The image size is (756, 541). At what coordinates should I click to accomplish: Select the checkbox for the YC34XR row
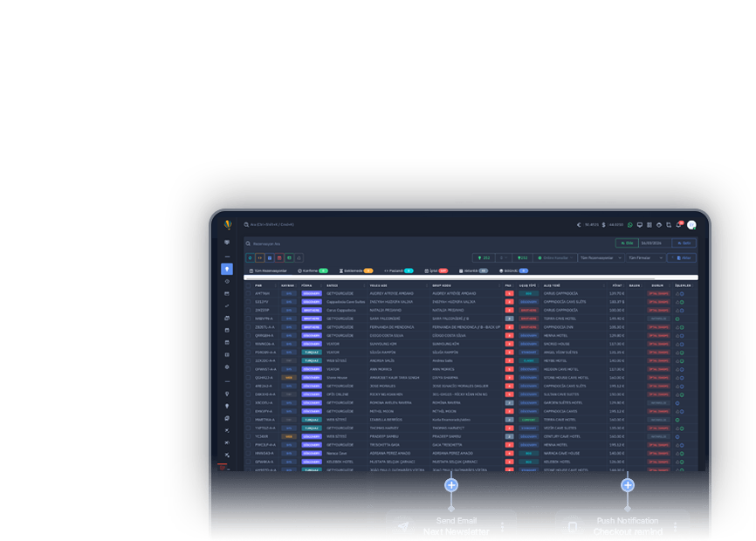[x=248, y=436]
